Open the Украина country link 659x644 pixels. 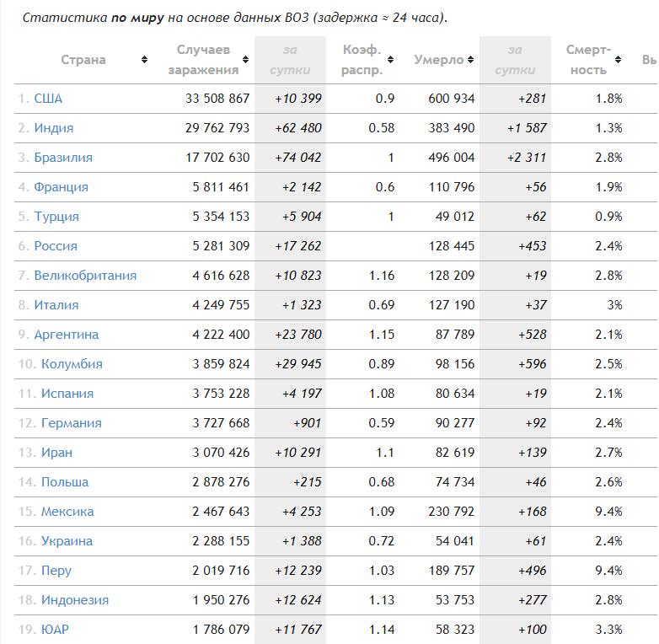coord(67,540)
